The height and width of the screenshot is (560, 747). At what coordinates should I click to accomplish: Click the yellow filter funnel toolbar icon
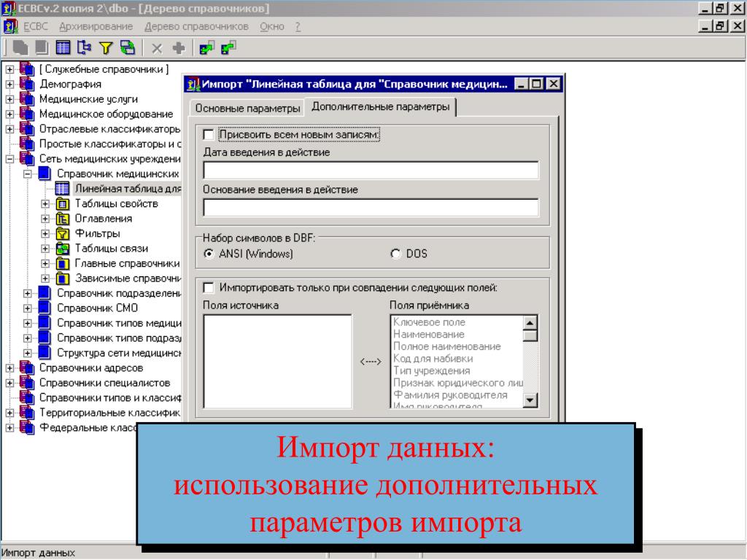point(106,47)
